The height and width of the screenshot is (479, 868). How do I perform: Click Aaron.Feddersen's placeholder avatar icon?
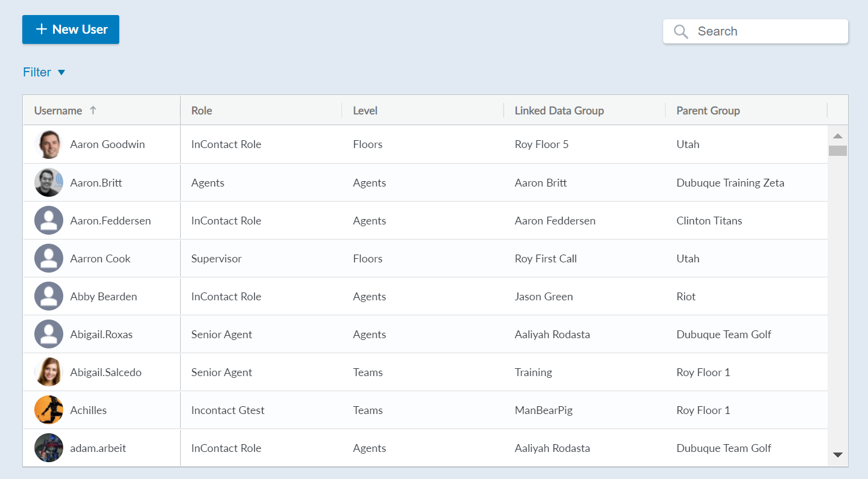[x=49, y=220]
